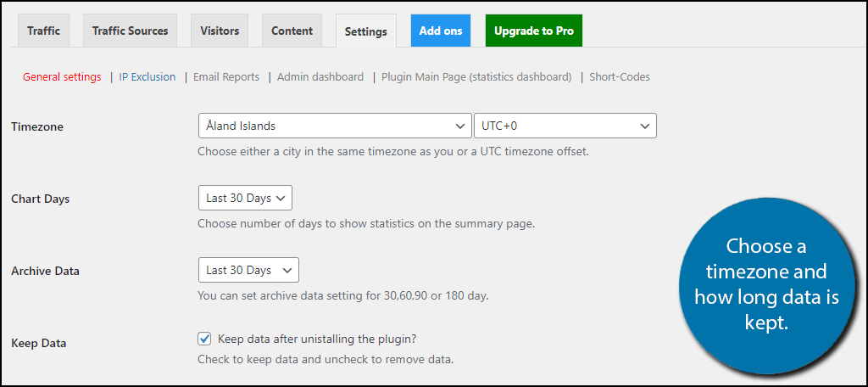This screenshot has height=387, width=868.
Task: Open Admin dashboard settings link
Action: coord(320,77)
